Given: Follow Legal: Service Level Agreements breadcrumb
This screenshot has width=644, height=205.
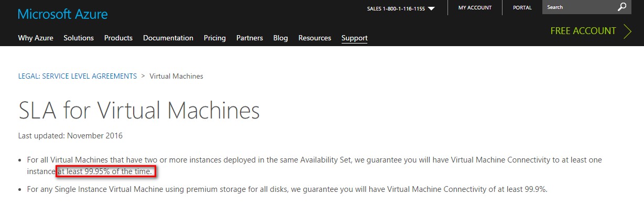Looking at the screenshot, I should (78, 76).
